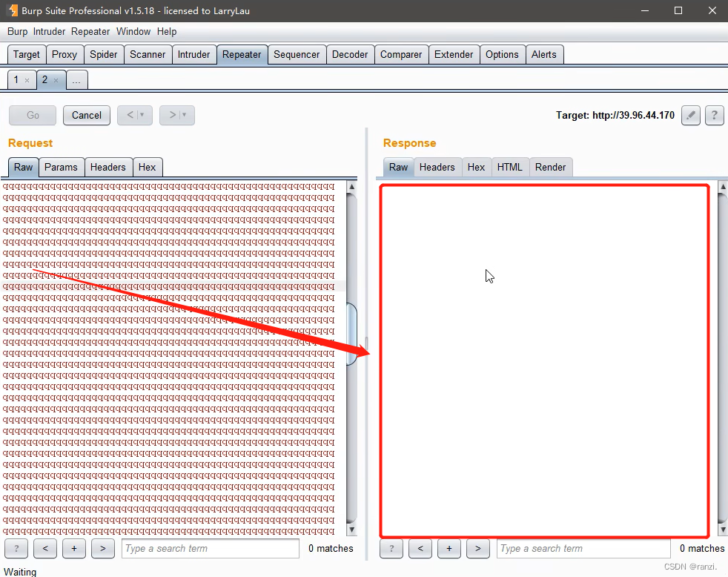Open the Repeater menu in menu bar
The height and width of the screenshot is (577, 728).
point(90,32)
